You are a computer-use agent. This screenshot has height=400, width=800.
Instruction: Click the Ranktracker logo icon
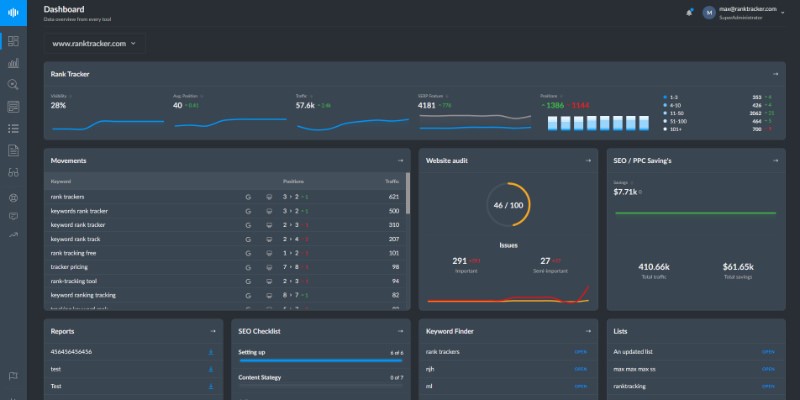point(13,13)
